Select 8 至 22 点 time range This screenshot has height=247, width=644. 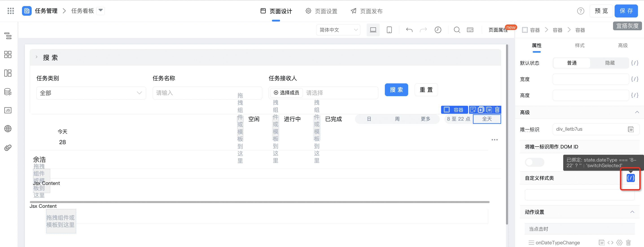(x=458, y=119)
